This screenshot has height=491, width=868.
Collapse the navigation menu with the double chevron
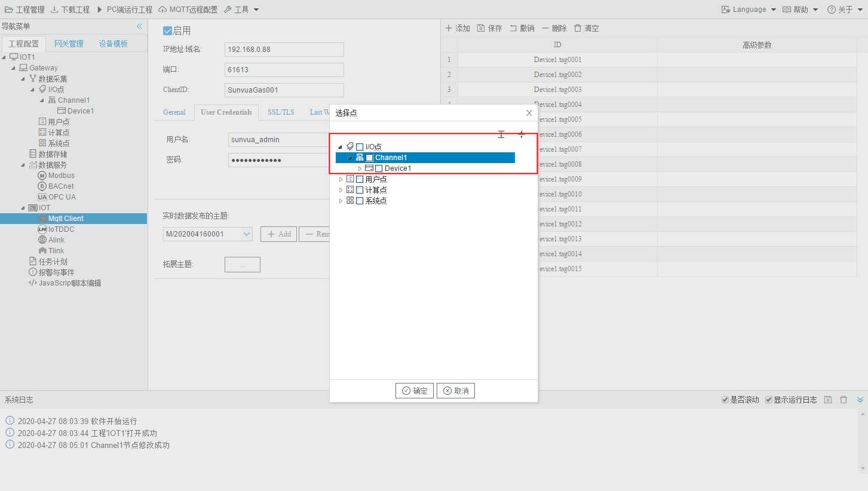pyautogui.click(x=139, y=26)
